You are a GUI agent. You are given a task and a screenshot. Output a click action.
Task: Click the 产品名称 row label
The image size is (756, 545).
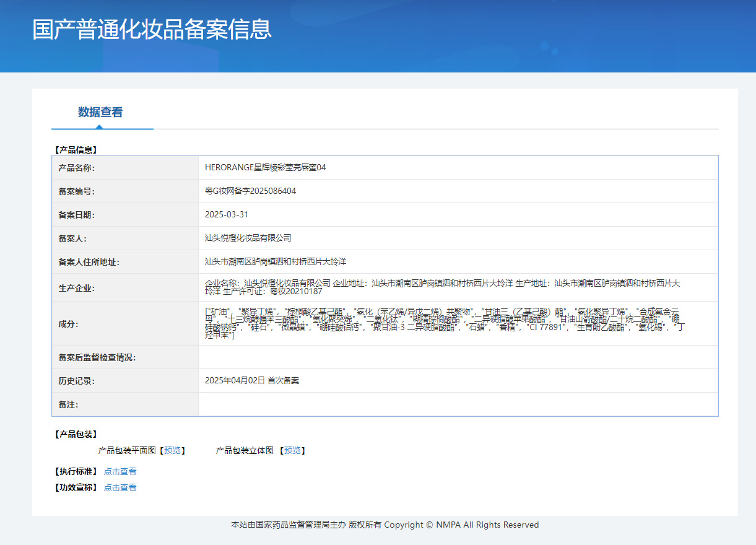coord(76,168)
